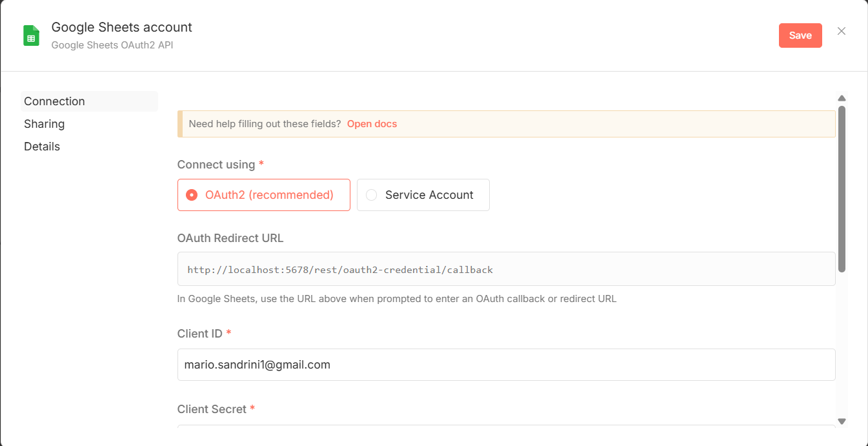Close the credential dialog with X
868x446 pixels.
click(841, 31)
